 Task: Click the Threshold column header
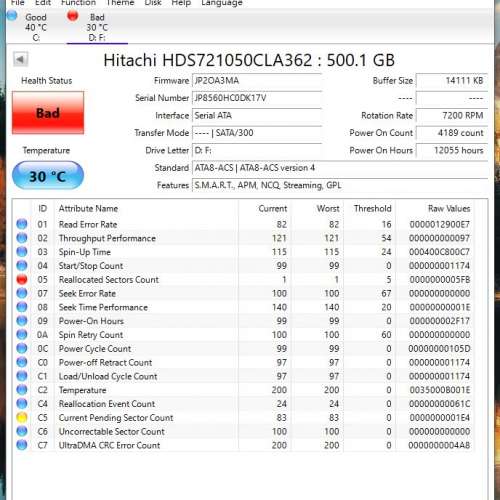(x=373, y=209)
